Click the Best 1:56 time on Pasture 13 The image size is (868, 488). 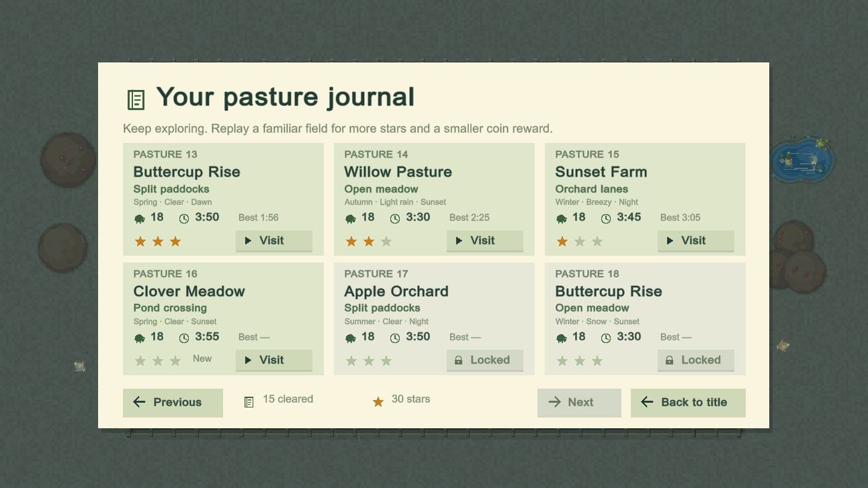click(x=259, y=217)
